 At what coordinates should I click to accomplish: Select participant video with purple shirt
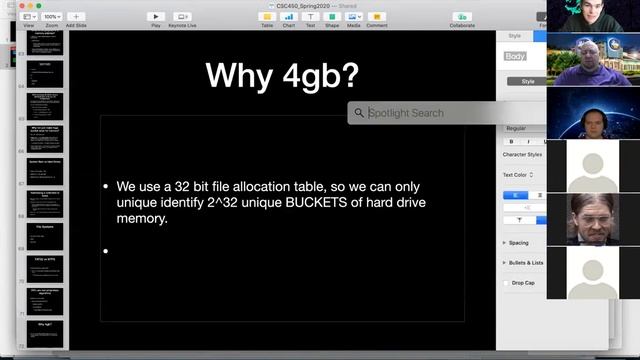point(593,60)
